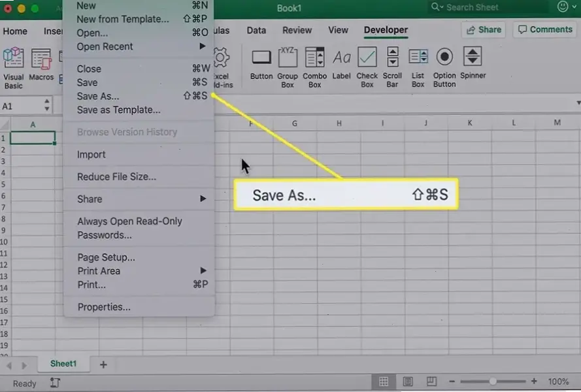Select column K header
The height and width of the screenshot is (392, 581).
click(x=470, y=123)
